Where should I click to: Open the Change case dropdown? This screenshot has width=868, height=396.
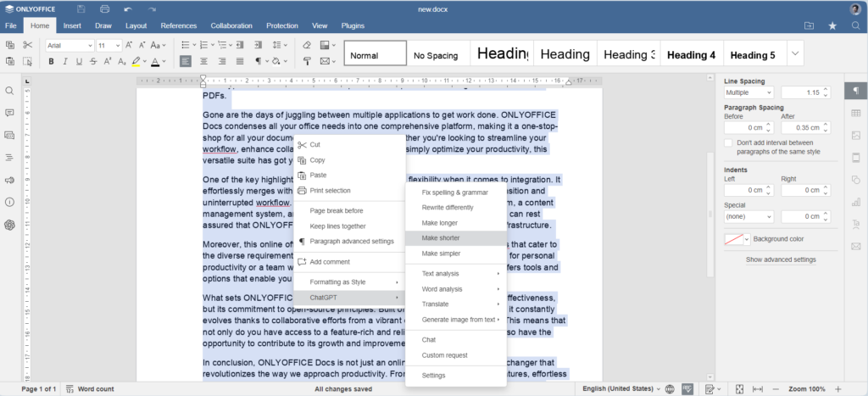pos(159,46)
